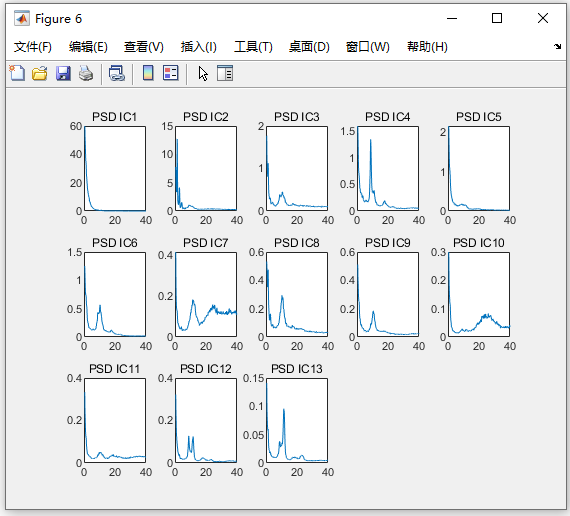Click the Link Plot toolbar icon
570x516 pixels.
pyautogui.click(x=117, y=73)
